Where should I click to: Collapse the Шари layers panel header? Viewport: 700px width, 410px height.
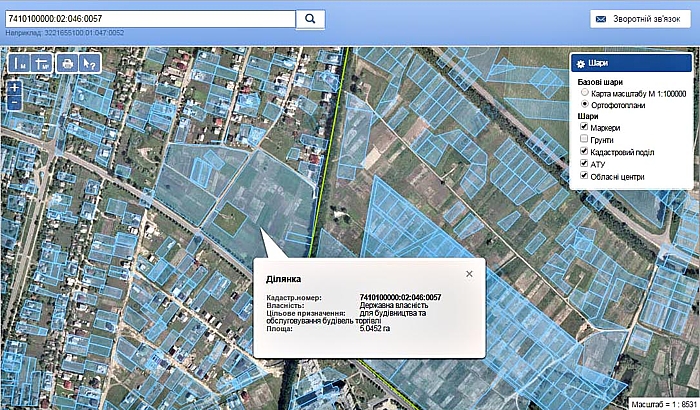(x=630, y=64)
